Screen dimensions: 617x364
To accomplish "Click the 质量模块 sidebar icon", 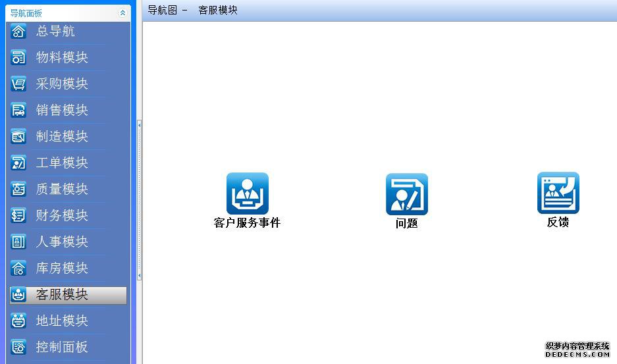I will 18,190.
